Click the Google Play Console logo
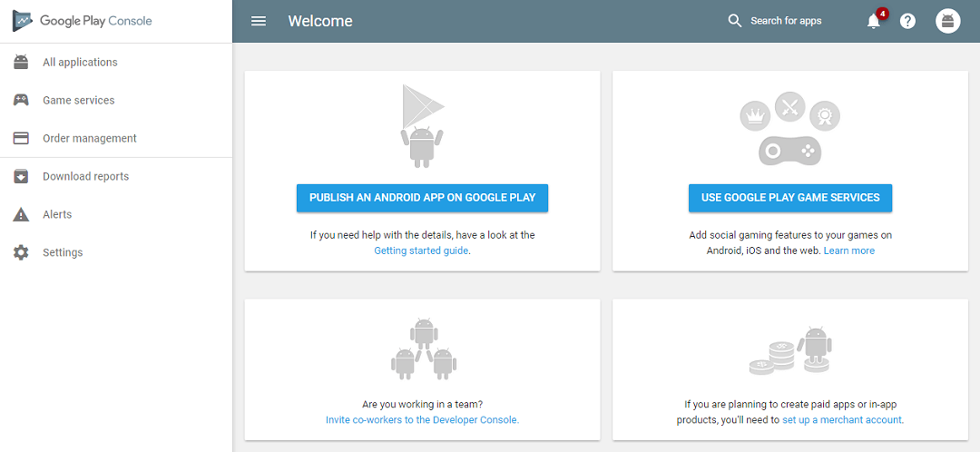 click(x=82, y=21)
